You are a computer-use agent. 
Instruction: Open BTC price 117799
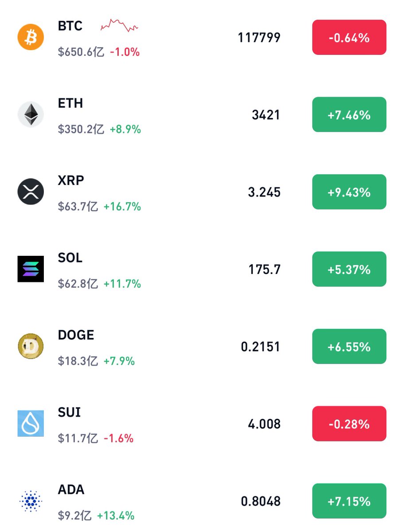[x=259, y=37]
